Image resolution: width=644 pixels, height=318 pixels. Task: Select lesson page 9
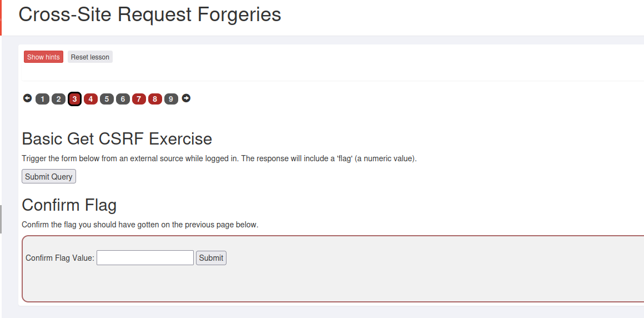tap(171, 99)
